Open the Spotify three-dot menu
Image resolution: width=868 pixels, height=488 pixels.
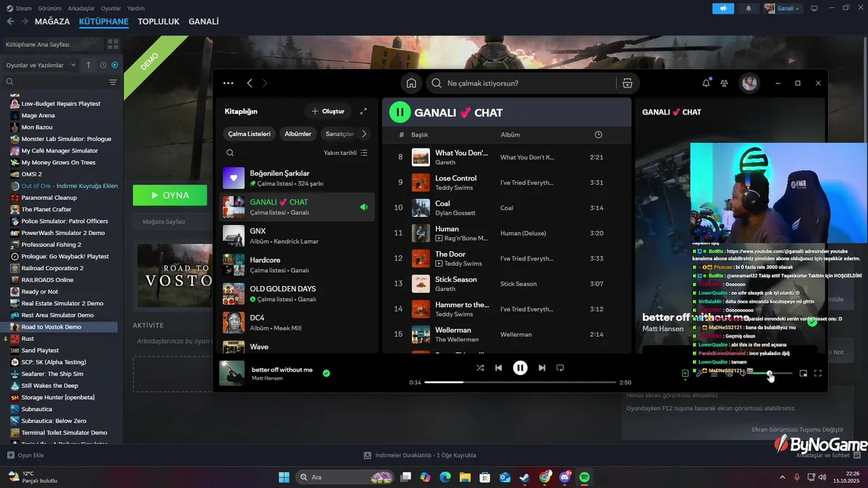coord(228,83)
